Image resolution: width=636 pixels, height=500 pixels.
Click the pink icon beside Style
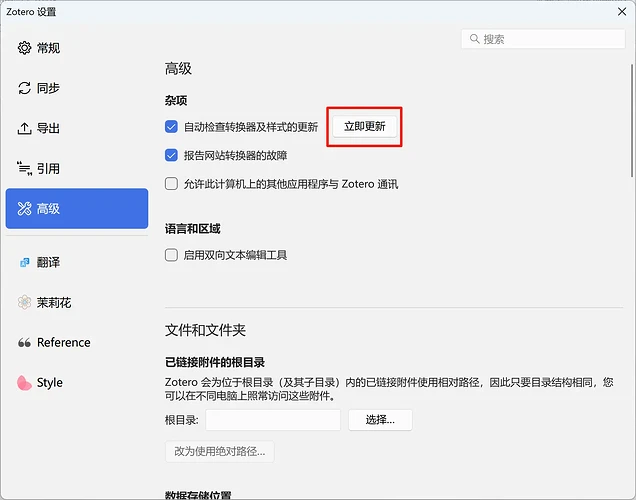click(24, 383)
